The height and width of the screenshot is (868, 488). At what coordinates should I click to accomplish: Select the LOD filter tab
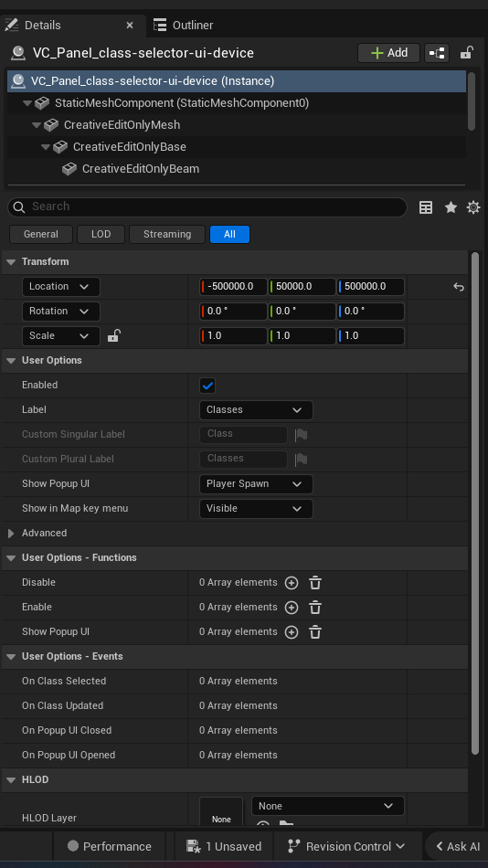(x=101, y=234)
